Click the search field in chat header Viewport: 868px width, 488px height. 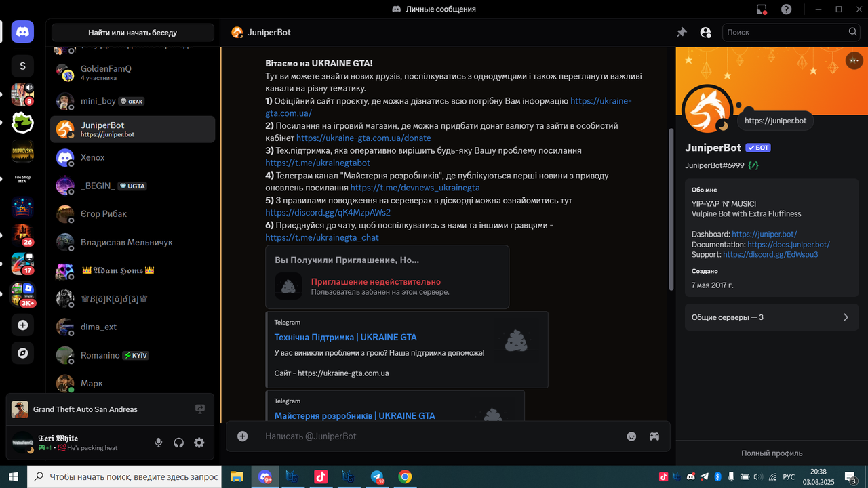[x=792, y=32]
